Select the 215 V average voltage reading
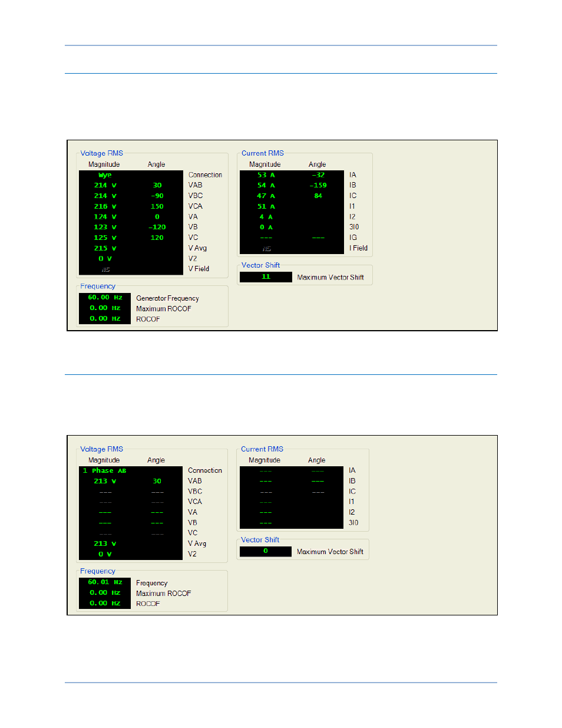562x728 pixels. pyautogui.click(x=105, y=248)
